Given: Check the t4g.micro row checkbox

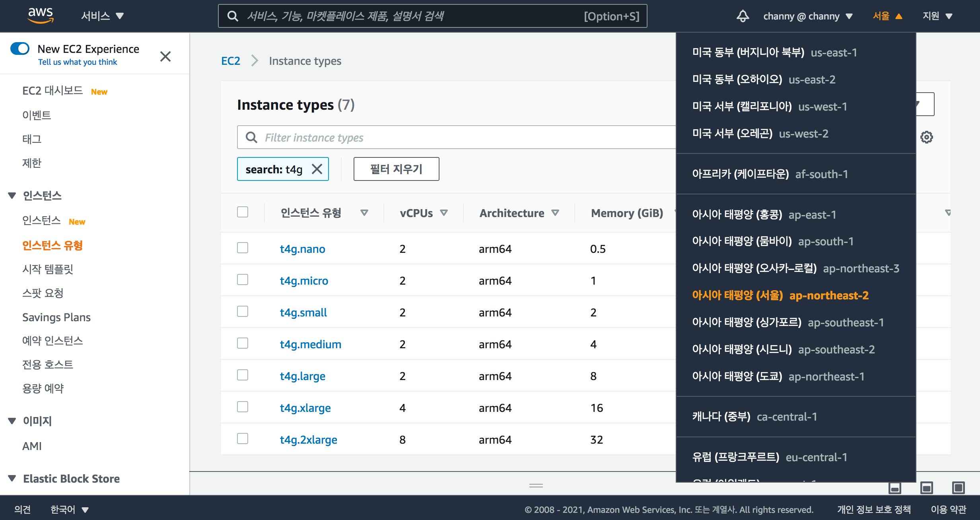Looking at the screenshot, I should (x=243, y=280).
